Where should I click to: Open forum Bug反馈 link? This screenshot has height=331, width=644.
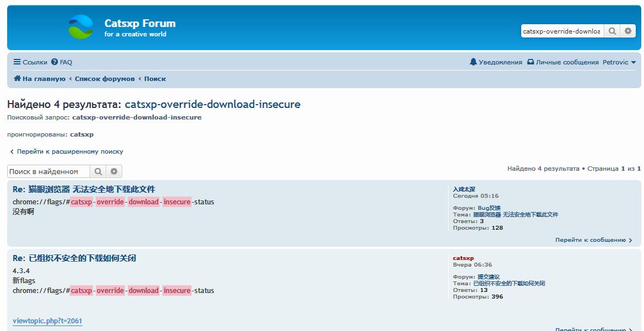point(489,208)
